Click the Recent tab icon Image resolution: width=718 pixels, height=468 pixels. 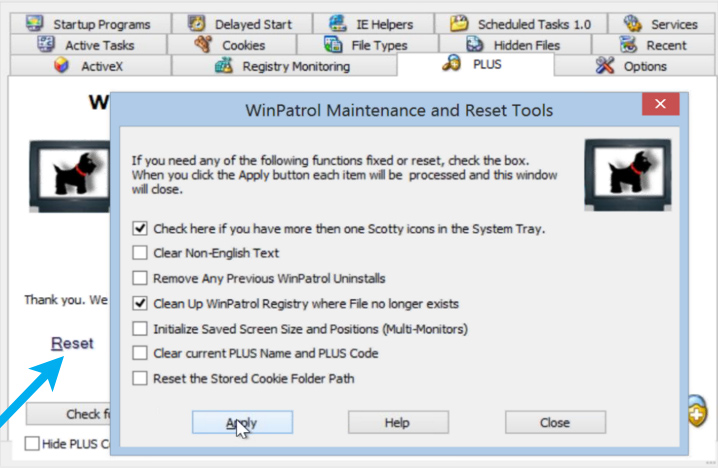(x=628, y=44)
